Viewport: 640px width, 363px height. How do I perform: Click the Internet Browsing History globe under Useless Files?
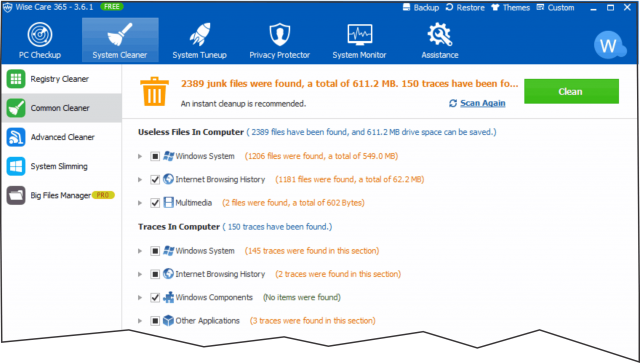pos(168,179)
